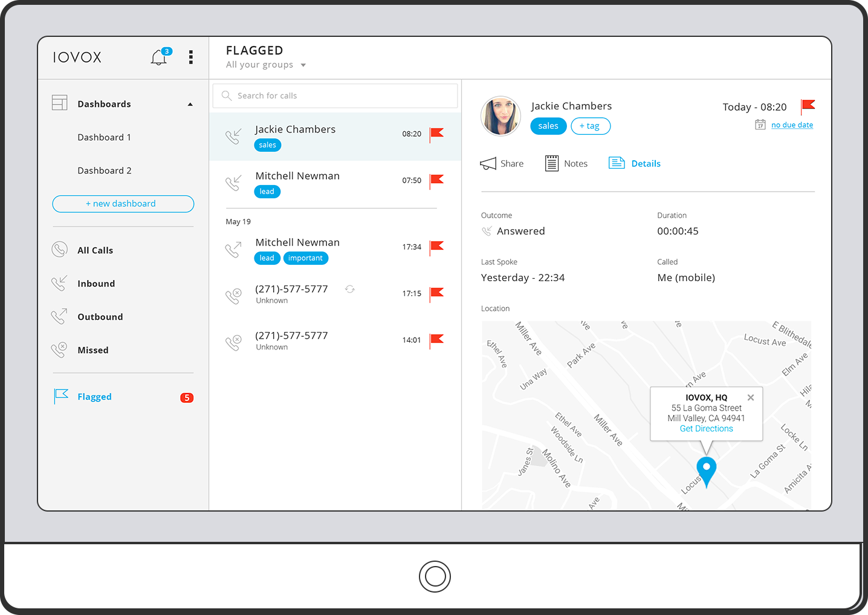Toggle the flag on Mitchell Newman's 07:50 call
Image resolution: width=868 pixels, height=615 pixels.
[436, 181]
